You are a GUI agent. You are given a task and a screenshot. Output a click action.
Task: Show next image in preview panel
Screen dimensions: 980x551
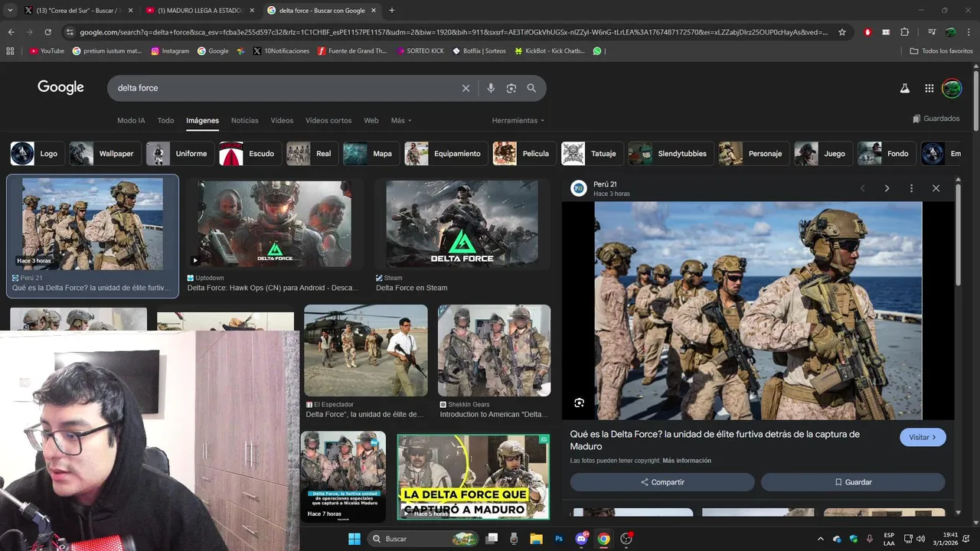tap(887, 188)
